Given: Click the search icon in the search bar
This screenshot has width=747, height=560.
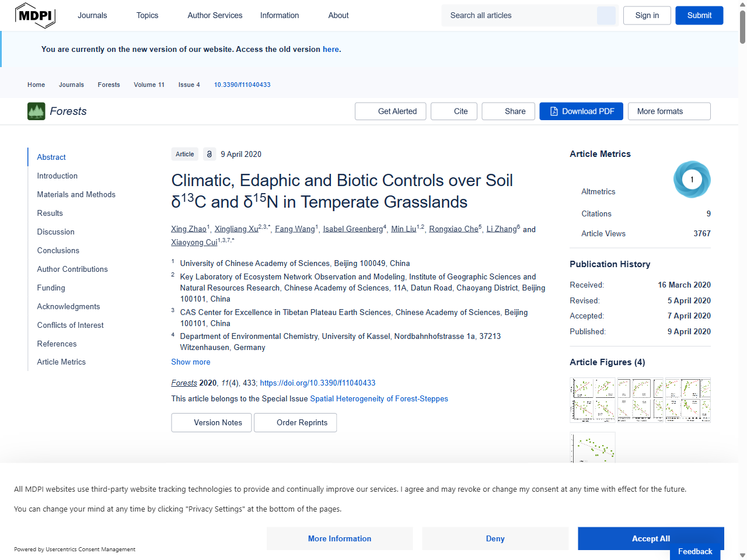Looking at the screenshot, I should 606,15.
